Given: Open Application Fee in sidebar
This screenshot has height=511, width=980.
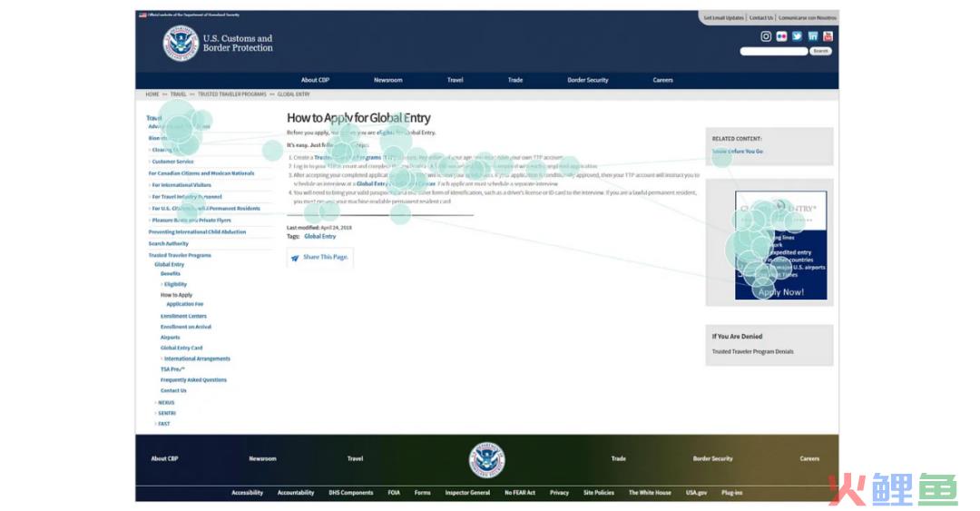Looking at the screenshot, I should 185,305.
